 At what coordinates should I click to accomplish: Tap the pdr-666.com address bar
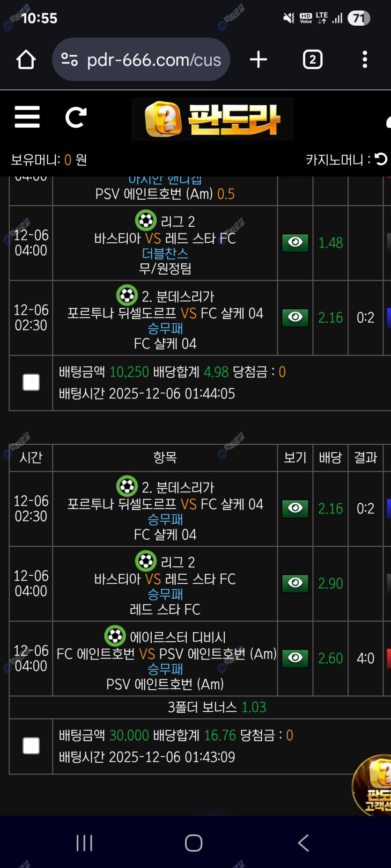[155, 60]
